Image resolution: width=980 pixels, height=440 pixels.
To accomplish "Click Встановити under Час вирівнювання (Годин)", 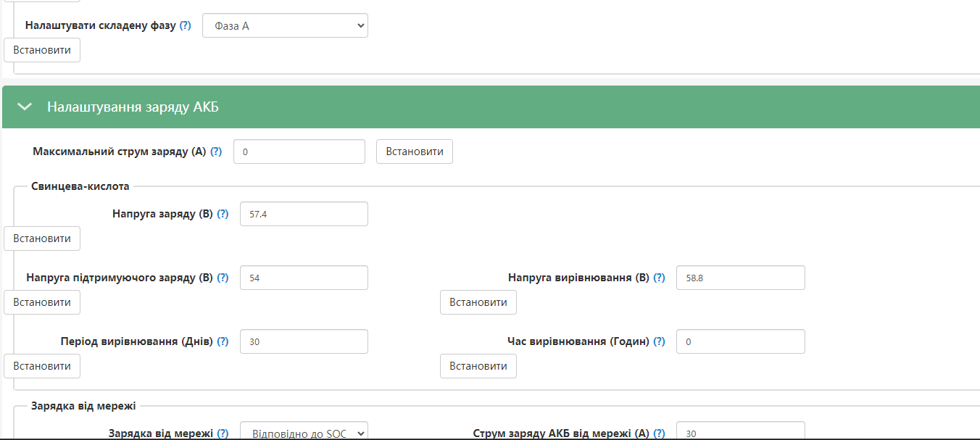I will 478,366.
